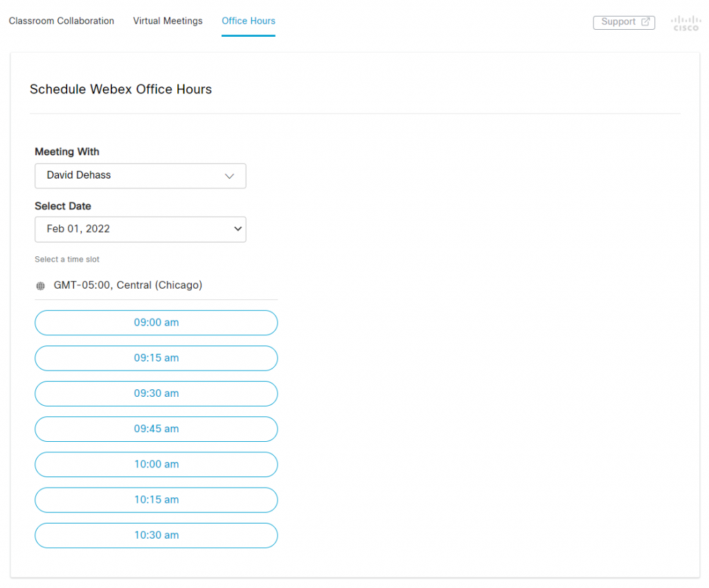Open the Select Date dropdown
709x588 pixels.
click(x=141, y=229)
